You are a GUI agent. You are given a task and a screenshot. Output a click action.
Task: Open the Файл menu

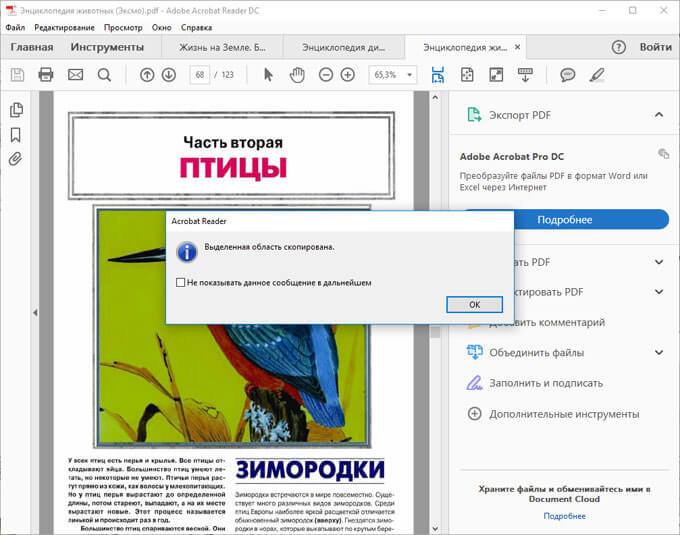[x=15, y=27]
